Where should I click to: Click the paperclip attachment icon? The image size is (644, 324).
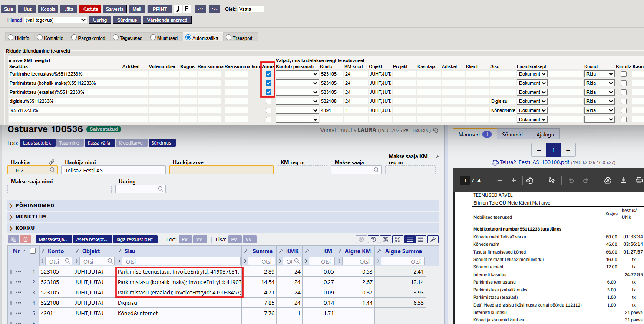pos(178,9)
